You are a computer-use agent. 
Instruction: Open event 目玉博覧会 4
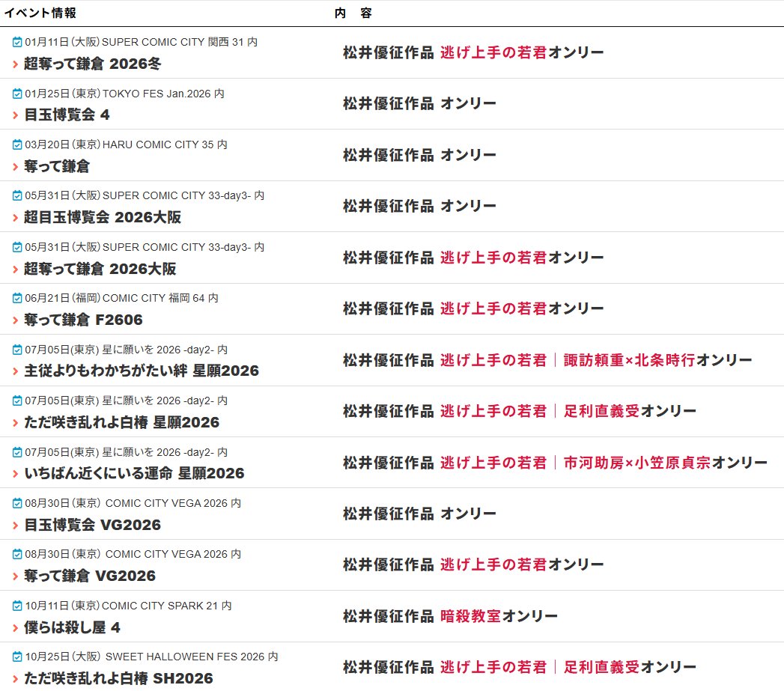tap(67, 115)
